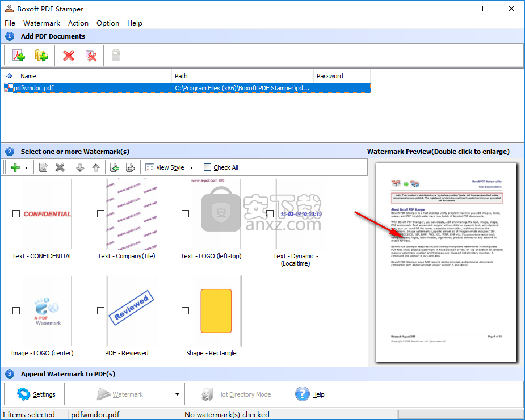Check the Shape - Rectangle watermark

pos(185,311)
